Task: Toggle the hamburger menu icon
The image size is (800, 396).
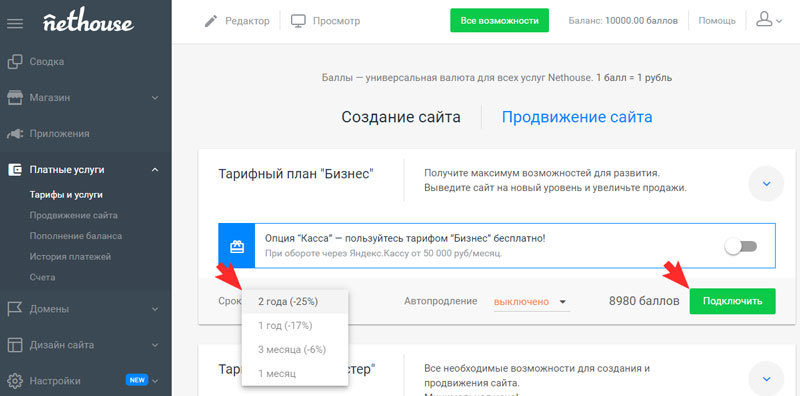Action: [15, 23]
